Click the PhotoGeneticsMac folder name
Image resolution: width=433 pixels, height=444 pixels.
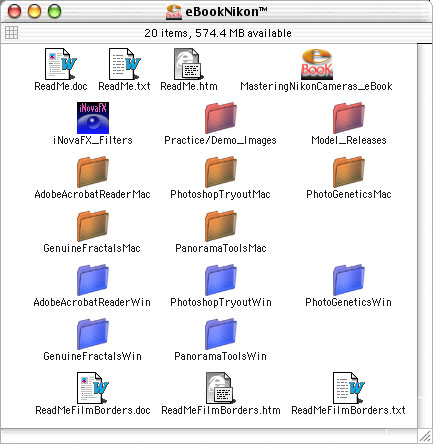[349, 194]
